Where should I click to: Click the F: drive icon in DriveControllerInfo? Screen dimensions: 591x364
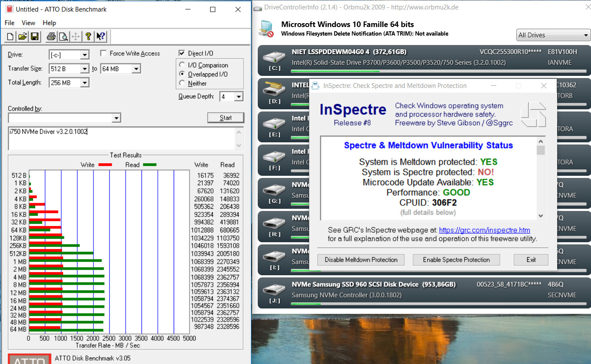click(x=274, y=157)
